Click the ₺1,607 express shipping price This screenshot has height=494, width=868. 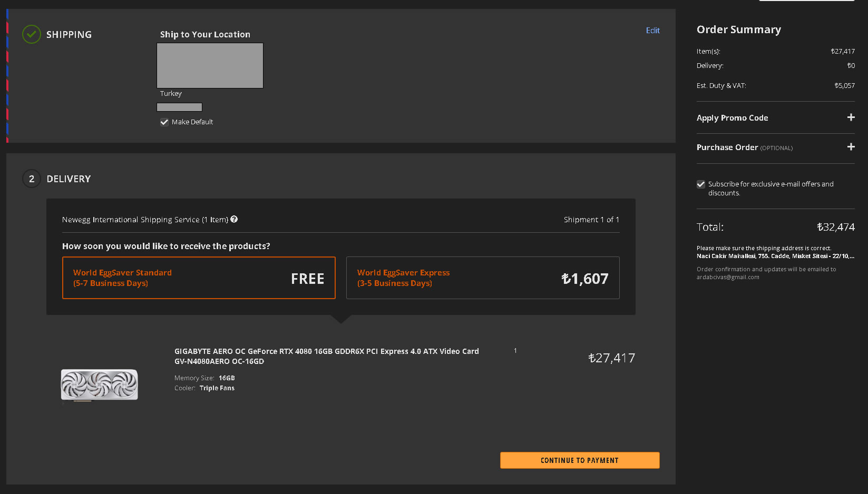pyautogui.click(x=584, y=279)
